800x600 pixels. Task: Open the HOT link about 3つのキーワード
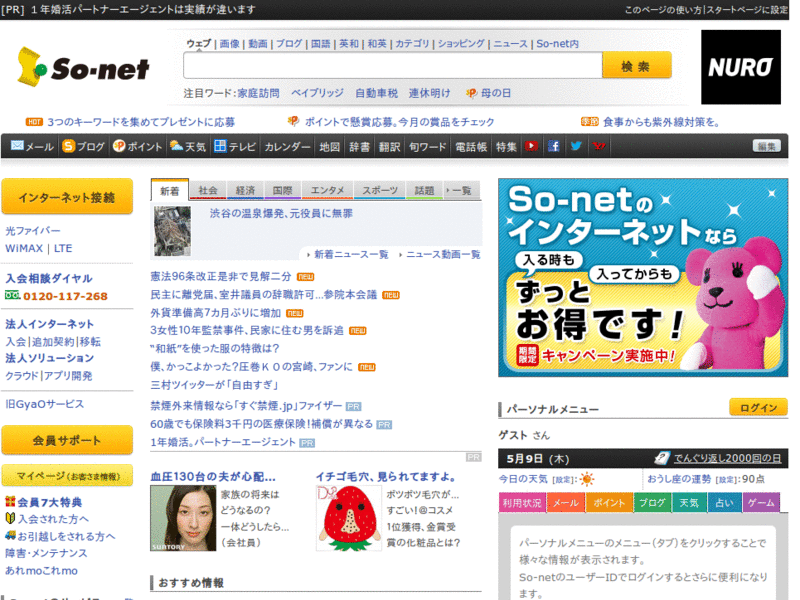(x=141, y=122)
